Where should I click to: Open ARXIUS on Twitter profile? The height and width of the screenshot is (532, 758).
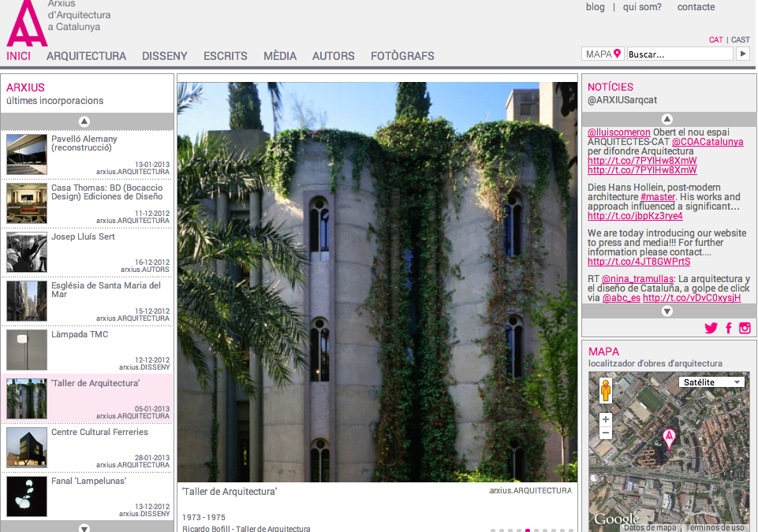(711, 328)
